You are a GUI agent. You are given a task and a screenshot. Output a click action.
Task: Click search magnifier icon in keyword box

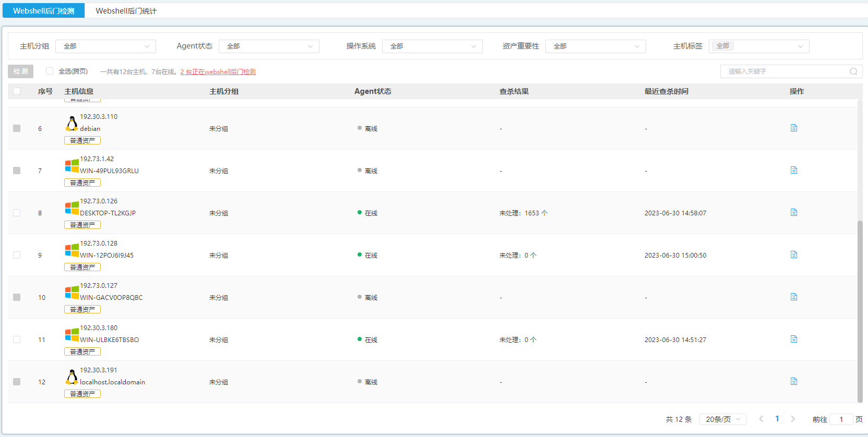(853, 71)
